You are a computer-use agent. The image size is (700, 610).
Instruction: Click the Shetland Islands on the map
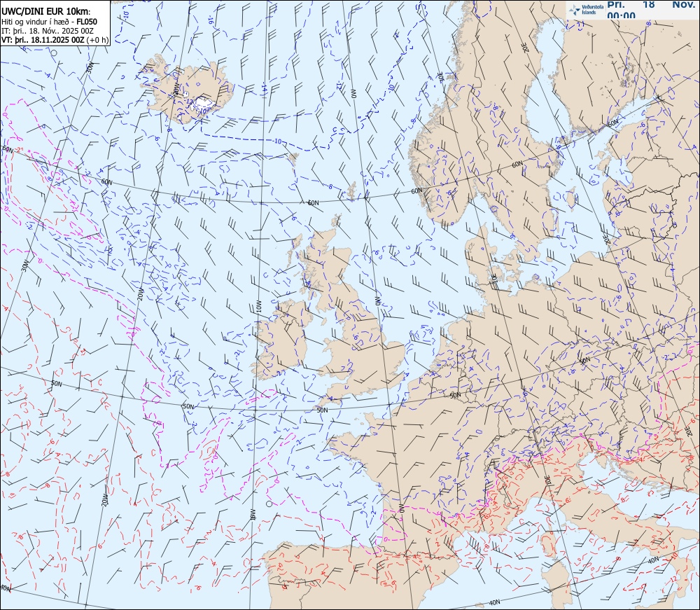(x=352, y=190)
